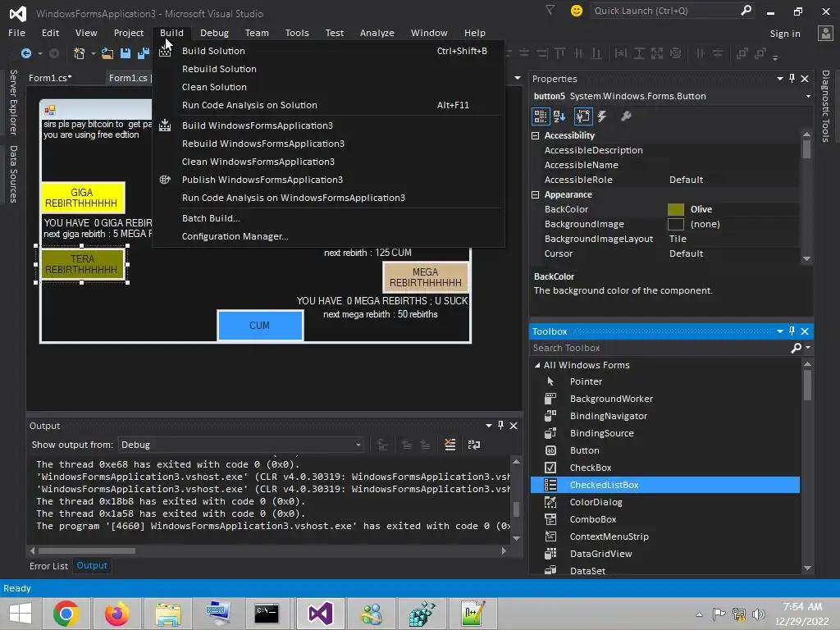Click the Open File folder icon
840x630 pixels.
tap(107, 53)
